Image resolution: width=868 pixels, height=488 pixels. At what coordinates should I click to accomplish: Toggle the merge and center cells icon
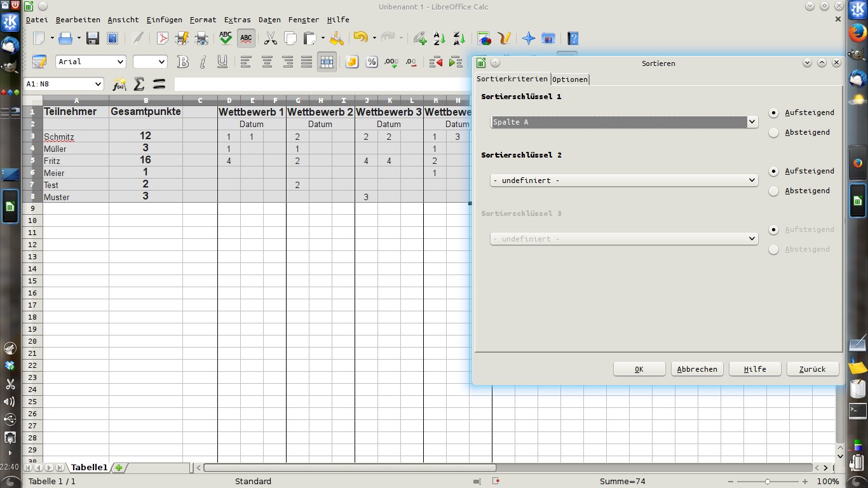[x=327, y=62]
